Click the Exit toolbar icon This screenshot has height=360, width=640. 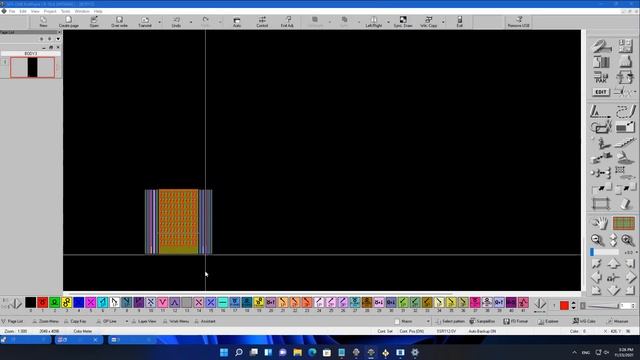coord(460,22)
